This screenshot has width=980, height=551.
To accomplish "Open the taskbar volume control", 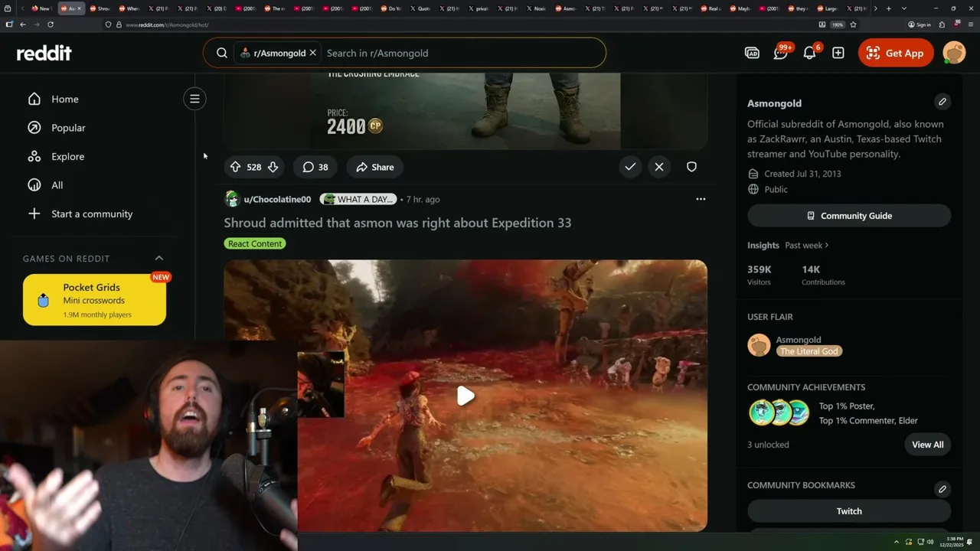I will pyautogui.click(x=930, y=542).
